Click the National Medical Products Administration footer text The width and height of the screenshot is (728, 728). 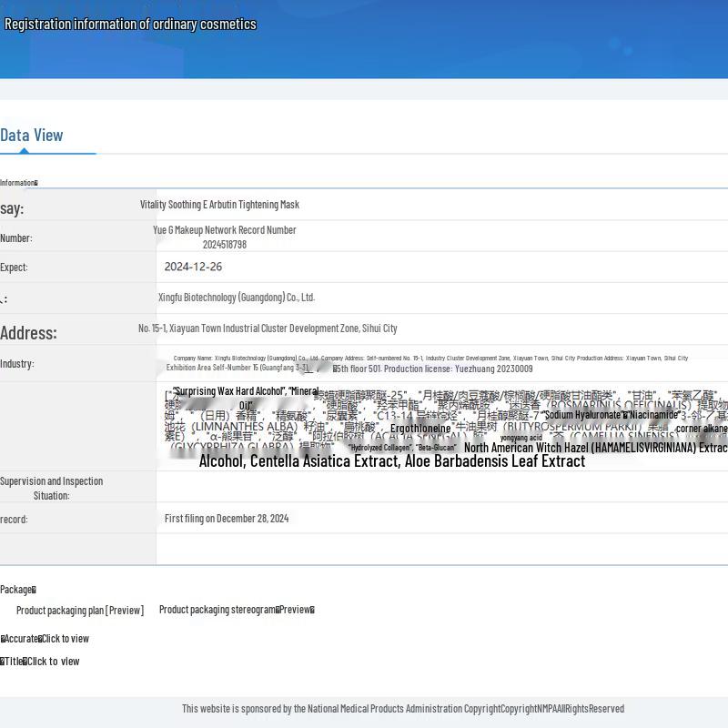[x=402, y=709]
